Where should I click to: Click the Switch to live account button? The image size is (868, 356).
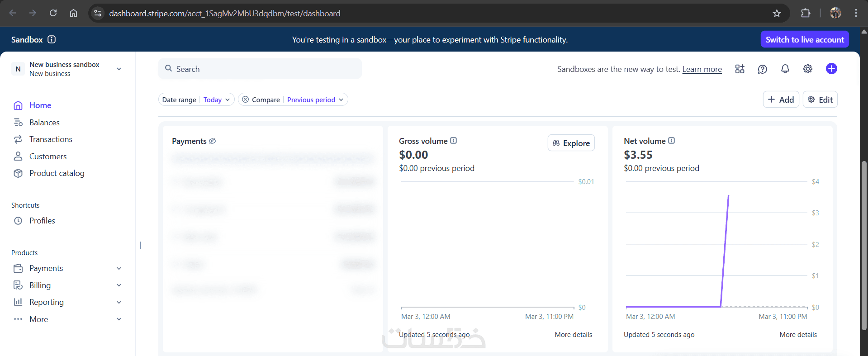pyautogui.click(x=805, y=39)
